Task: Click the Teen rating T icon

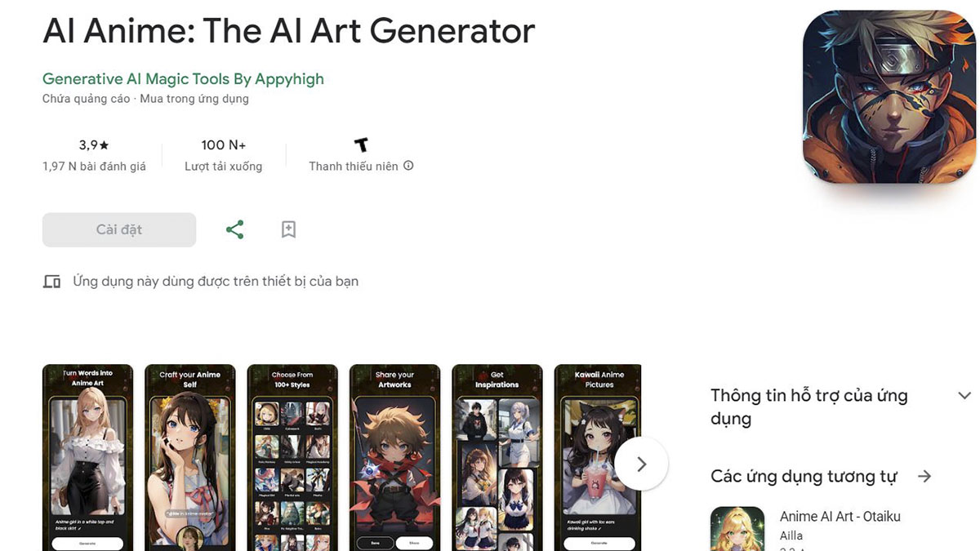Action: 361,145
